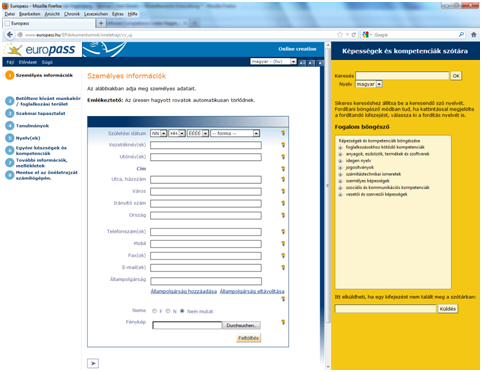The width and height of the screenshot is (482, 372).
Task: Go to next step with arrow button
Action: coord(93,363)
